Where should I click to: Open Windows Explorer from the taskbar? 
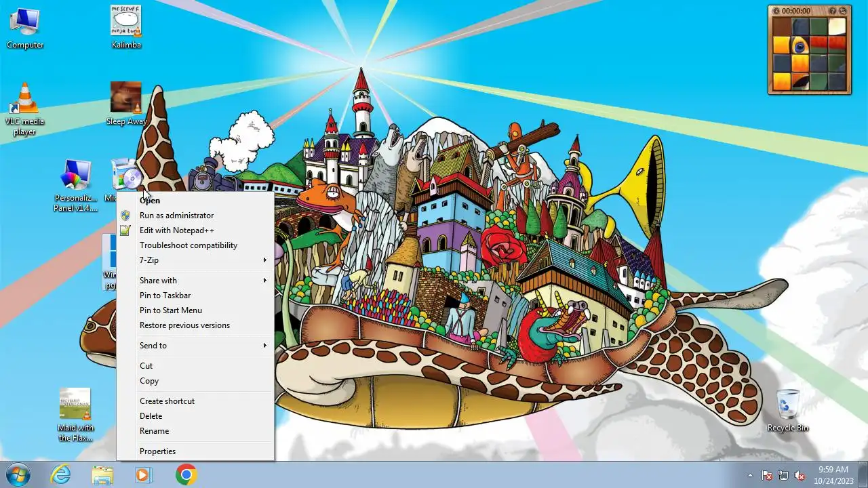(x=102, y=474)
